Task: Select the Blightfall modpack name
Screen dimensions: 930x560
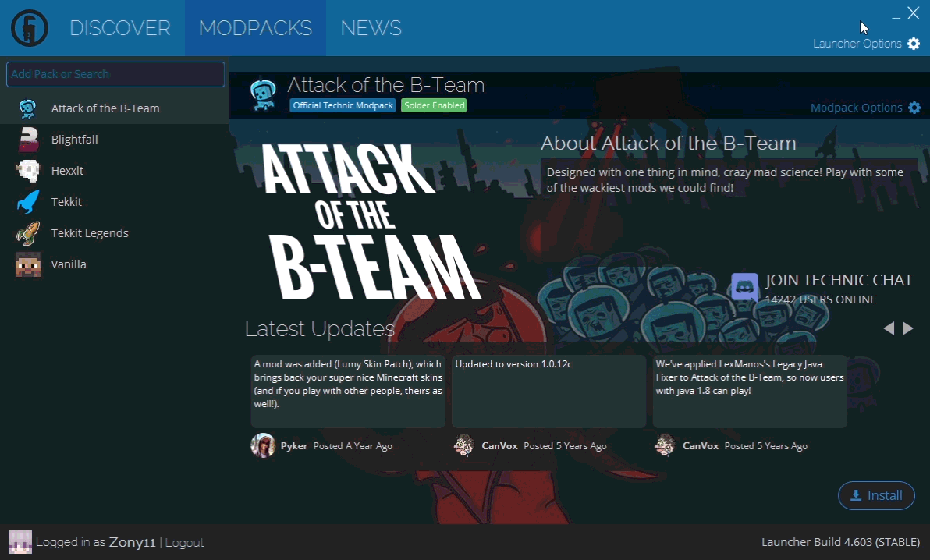Action: click(74, 140)
